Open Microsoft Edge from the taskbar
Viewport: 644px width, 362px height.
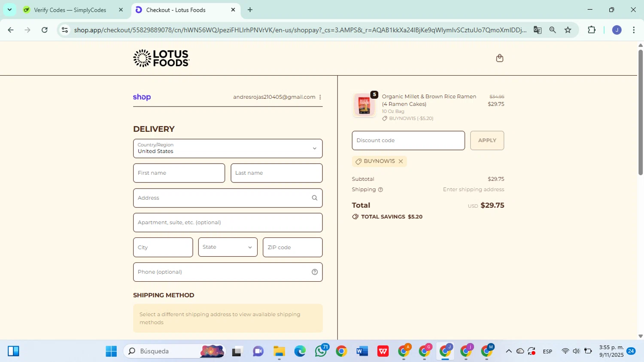coord(300,351)
